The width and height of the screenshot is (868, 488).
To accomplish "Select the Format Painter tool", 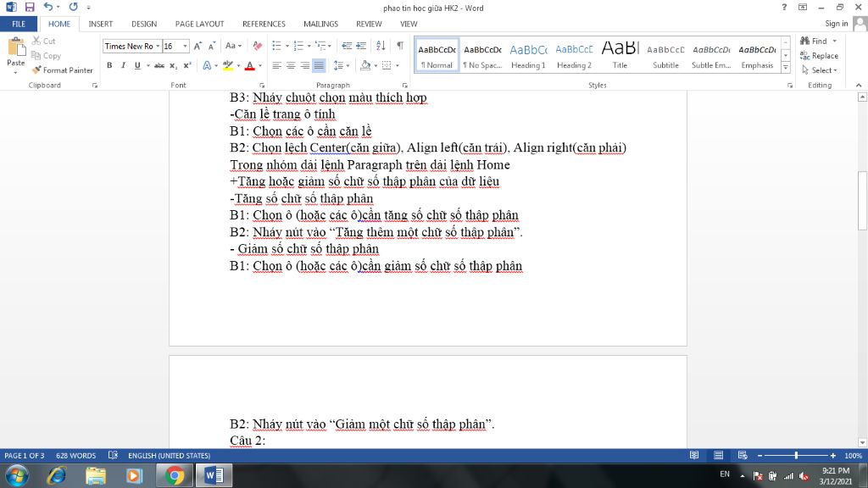I will pyautogui.click(x=63, y=70).
